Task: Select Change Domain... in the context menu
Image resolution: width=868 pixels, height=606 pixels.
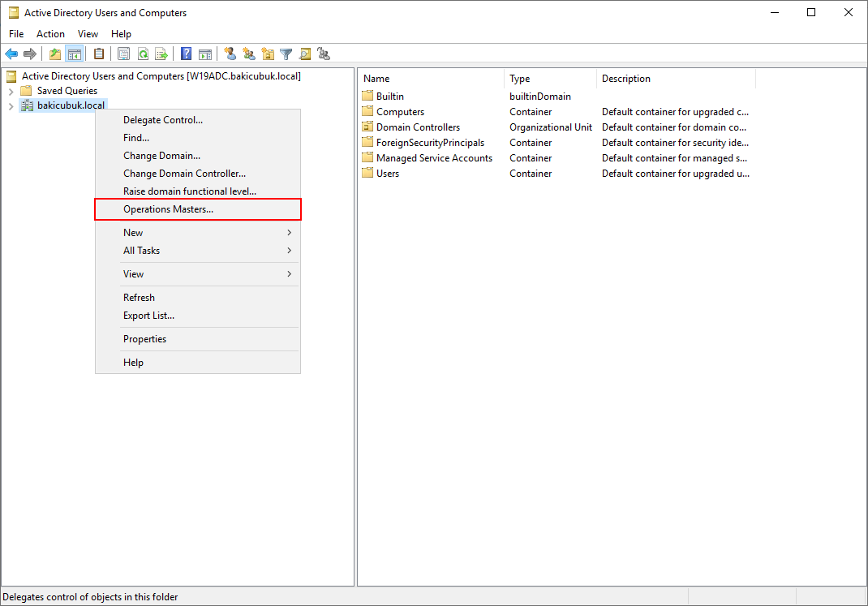Action: click(198, 156)
